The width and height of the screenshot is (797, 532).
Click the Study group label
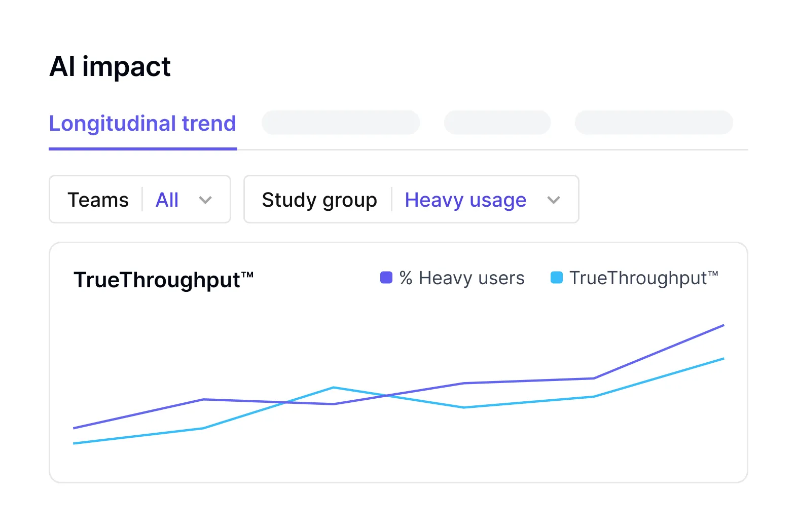pos(319,200)
